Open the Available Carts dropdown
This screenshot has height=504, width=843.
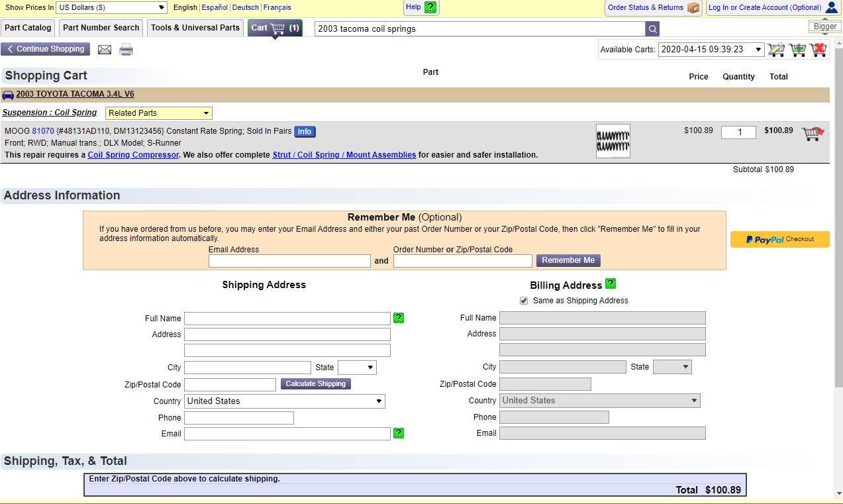[x=711, y=50]
